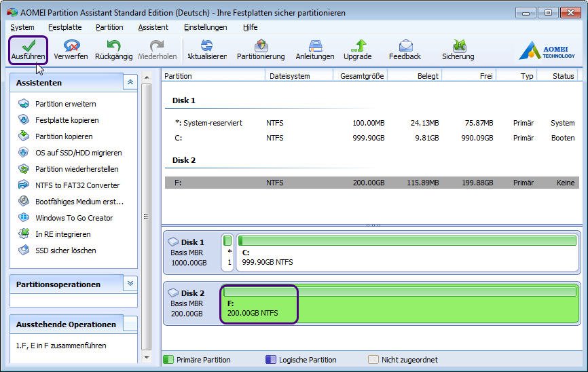Open the System menu
The image size is (588, 372).
(x=22, y=27)
